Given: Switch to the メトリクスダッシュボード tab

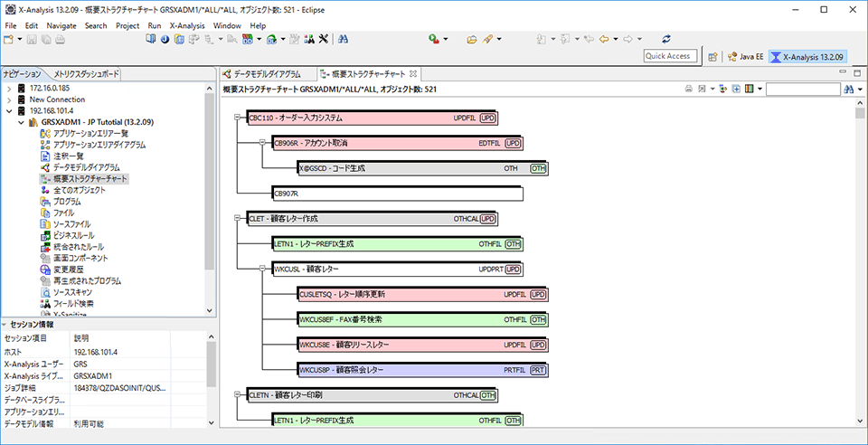Looking at the screenshot, I should tap(87, 73).
